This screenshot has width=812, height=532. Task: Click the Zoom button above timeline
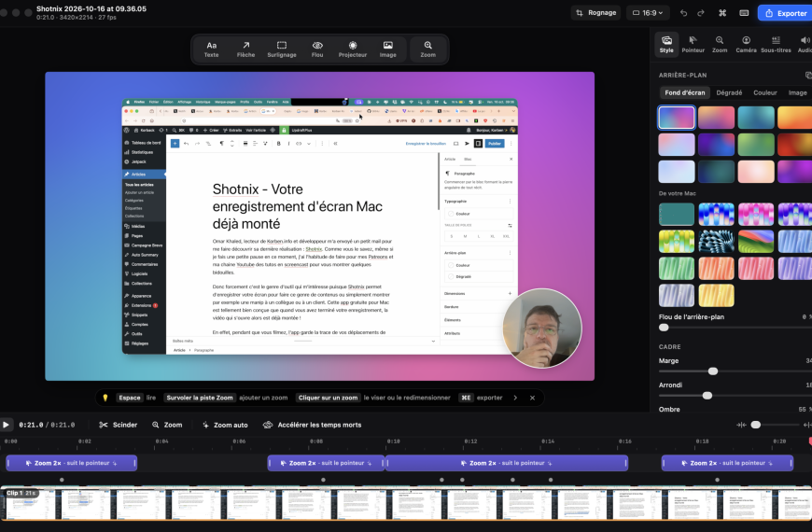click(x=167, y=425)
